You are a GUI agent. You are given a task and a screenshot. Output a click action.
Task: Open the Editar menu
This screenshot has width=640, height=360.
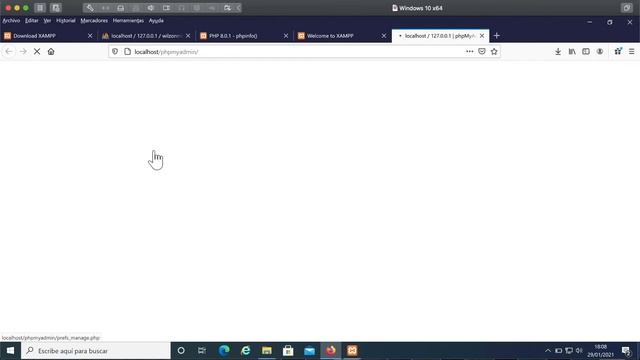(31, 20)
